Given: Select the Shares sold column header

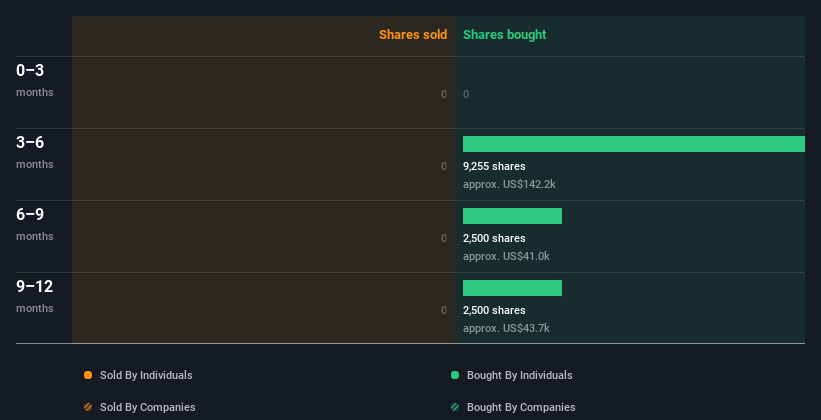Looking at the screenshot, I should click(413, 35).
